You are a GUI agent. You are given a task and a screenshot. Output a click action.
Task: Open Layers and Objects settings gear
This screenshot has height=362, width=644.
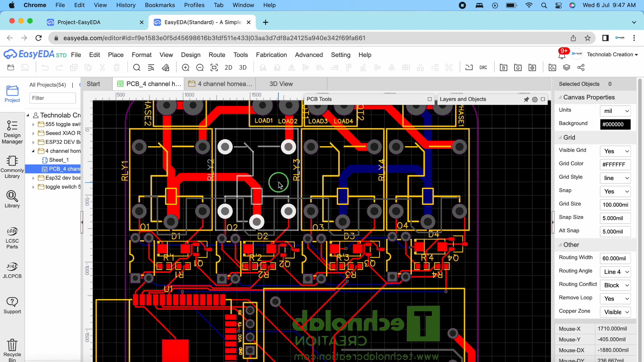pos(535,100)
